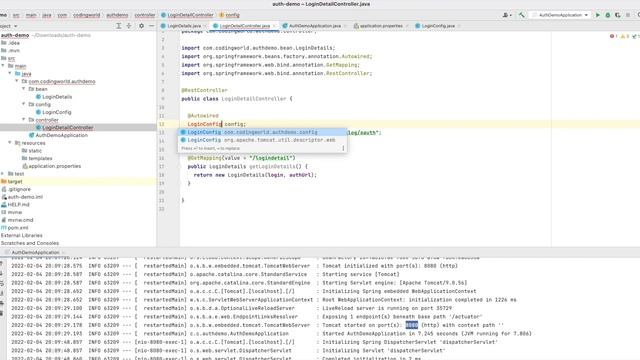Open LoginConfig class in project tree
This screenshot has height=360, width=640.
53,112
